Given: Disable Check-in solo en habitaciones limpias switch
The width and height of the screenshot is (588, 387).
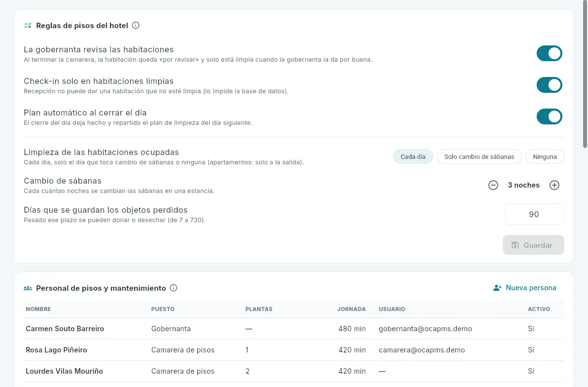Looking at the screenshot, I should tap(550, 85).
